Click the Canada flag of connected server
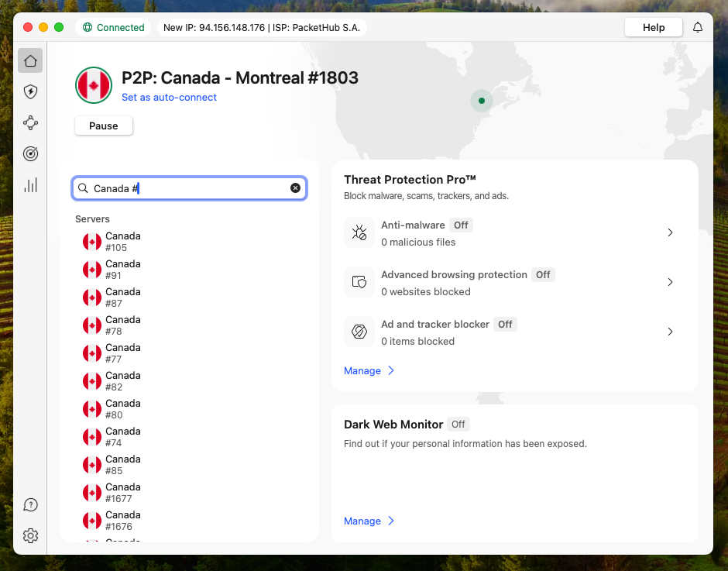Viewport: 728px width, 571px height. click(x=94, y=85)
